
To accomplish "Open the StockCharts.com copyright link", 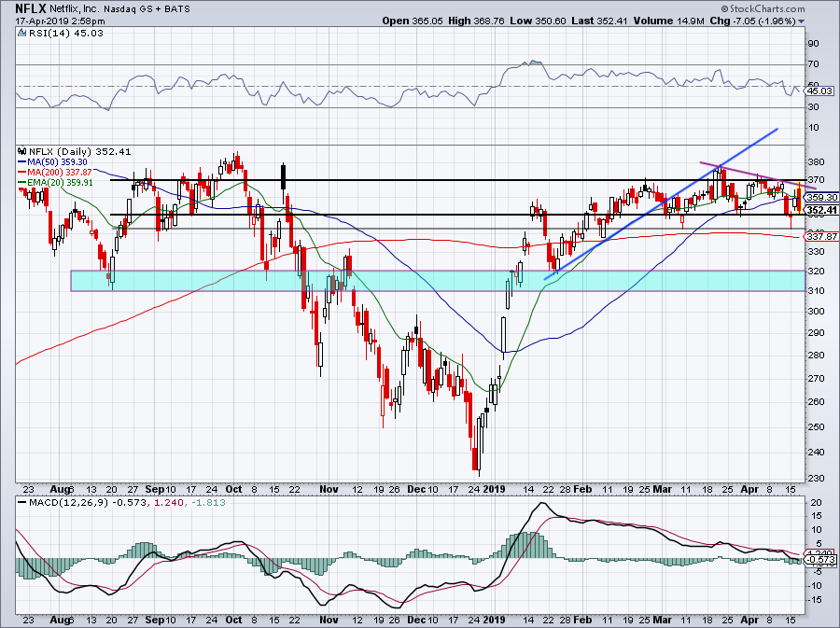I will [x=763, y=8].
